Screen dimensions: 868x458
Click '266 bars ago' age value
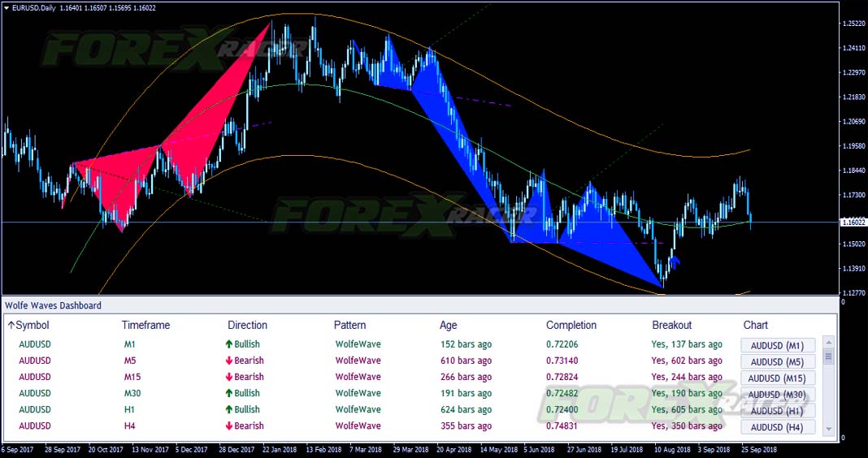pos(466,377)
